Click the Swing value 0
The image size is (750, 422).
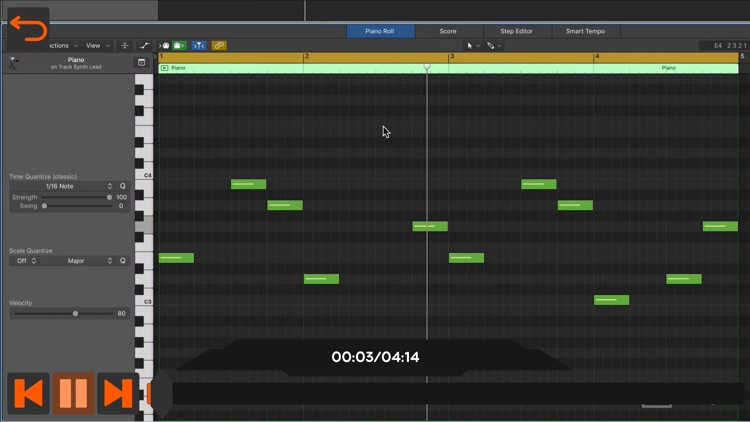pyautogui.click(x=121, y=206)
